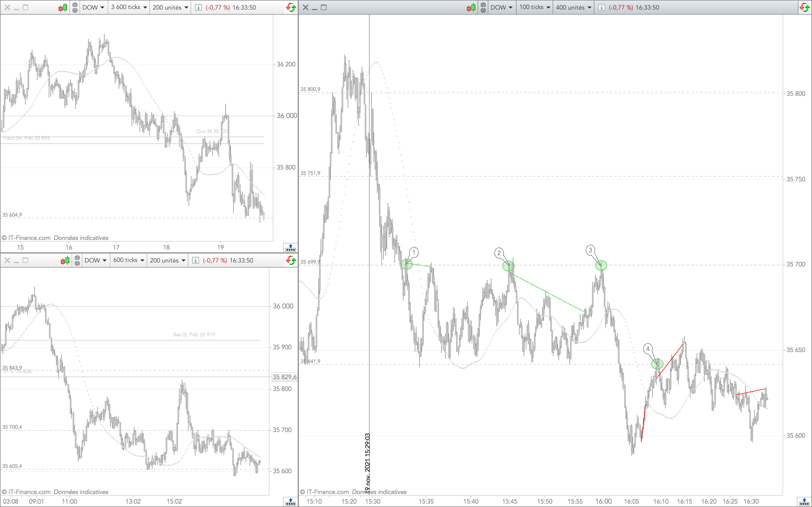
Task: Click red-green trade arrows in 3 600 ticks chart
Action: click(291, 7)
